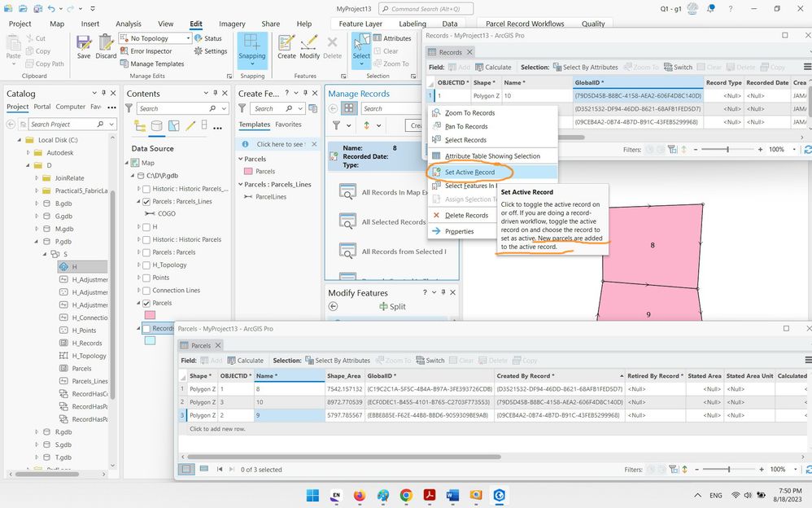Select the ParcelLines template
Image resolution: width=812 pixels, height=508 pixels.
[270, 197]
